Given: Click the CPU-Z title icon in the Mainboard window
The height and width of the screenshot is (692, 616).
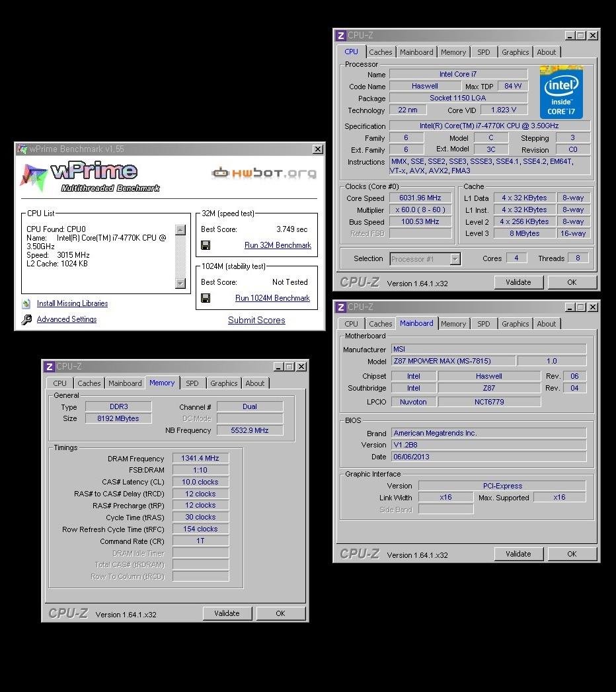Looking at the screenshot, I should tap(340, 307).
